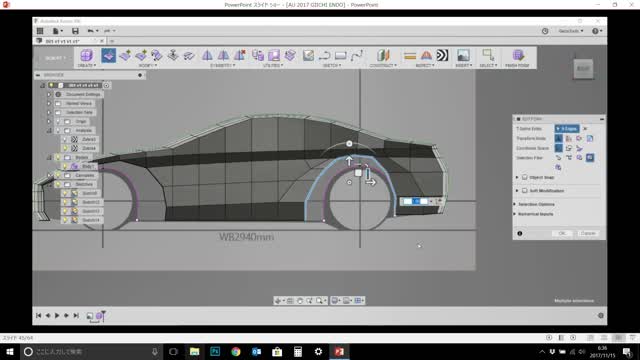Enable the Object Snap checkbox

[524, 178]
